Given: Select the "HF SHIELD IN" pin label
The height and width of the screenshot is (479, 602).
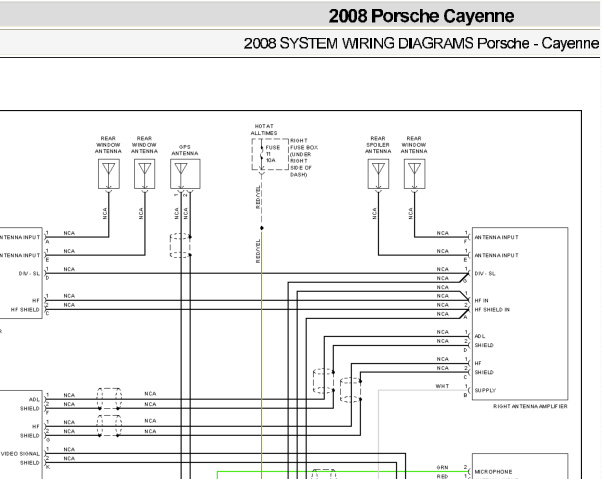Looking at the screenshot, I should pos(492,309).
